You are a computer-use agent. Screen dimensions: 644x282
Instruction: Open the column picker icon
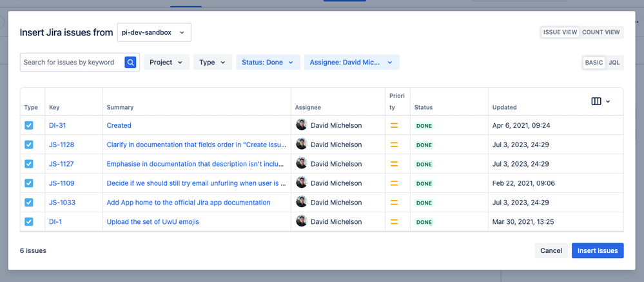[x=596, y=101]
